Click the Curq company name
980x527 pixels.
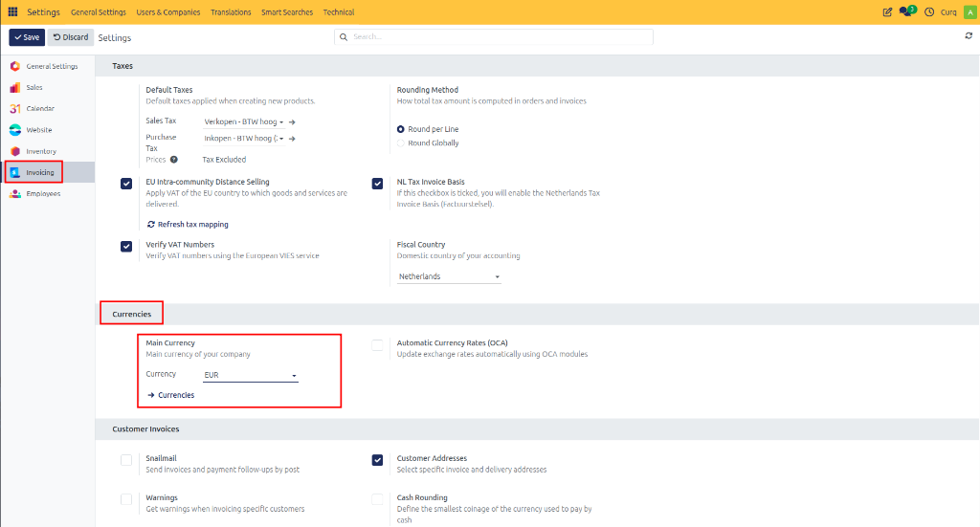click(x=948, y=11)
